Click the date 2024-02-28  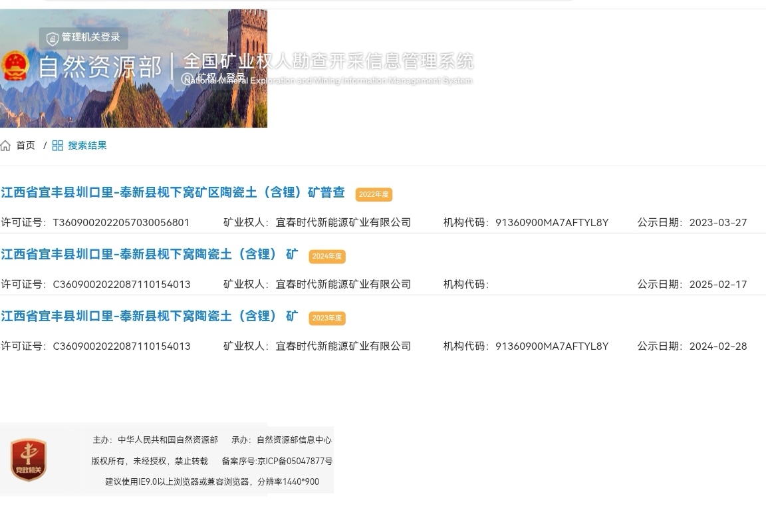pyautogui.click(x=718, y=346)
